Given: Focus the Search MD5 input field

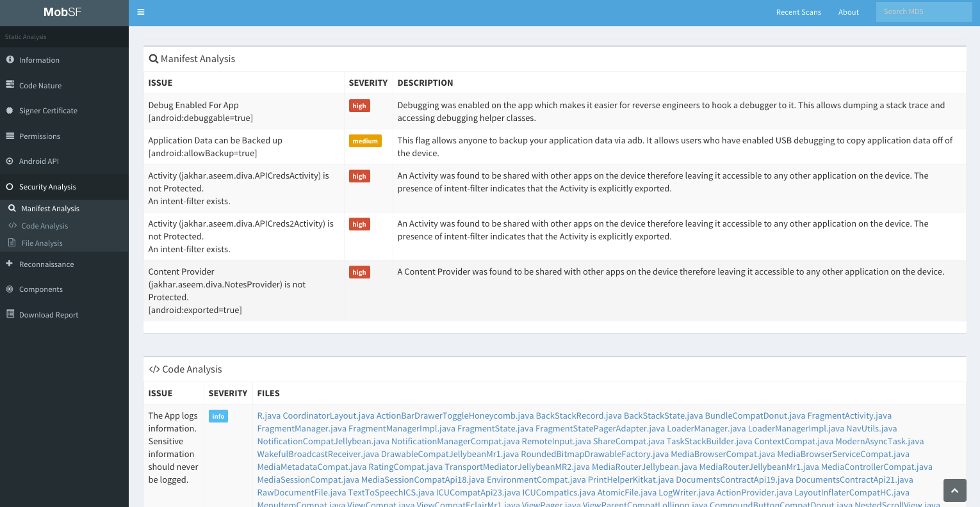Looking at the screenshot, I should 923,12.
